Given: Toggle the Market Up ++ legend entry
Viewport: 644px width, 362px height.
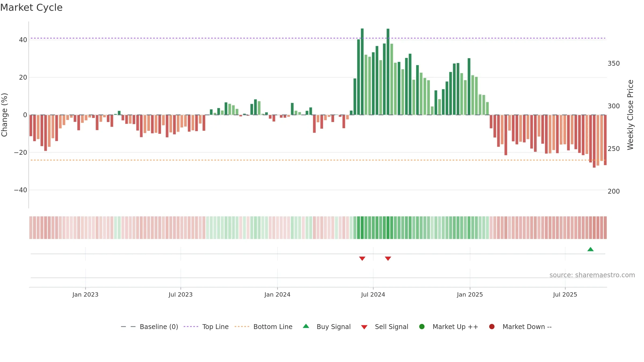Looking at the screenshot, I should pos(448,327).
